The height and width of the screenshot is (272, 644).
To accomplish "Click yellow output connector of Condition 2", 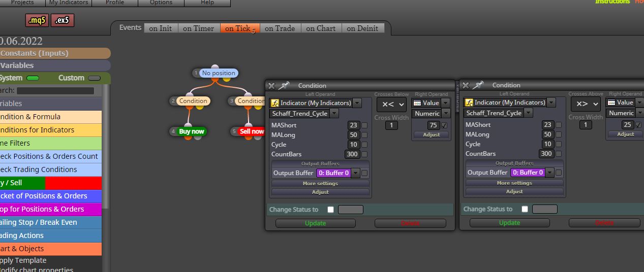I will click(200, 107).
